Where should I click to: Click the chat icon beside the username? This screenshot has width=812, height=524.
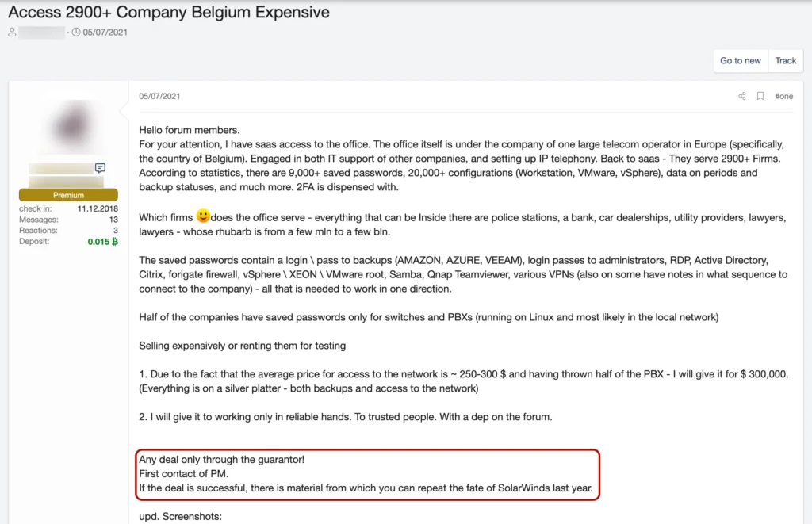pyautogui.click(x=100, y=168)
